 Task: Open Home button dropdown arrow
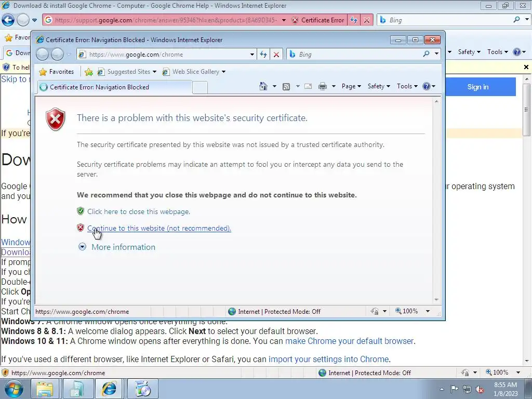(x=274, y=87)
